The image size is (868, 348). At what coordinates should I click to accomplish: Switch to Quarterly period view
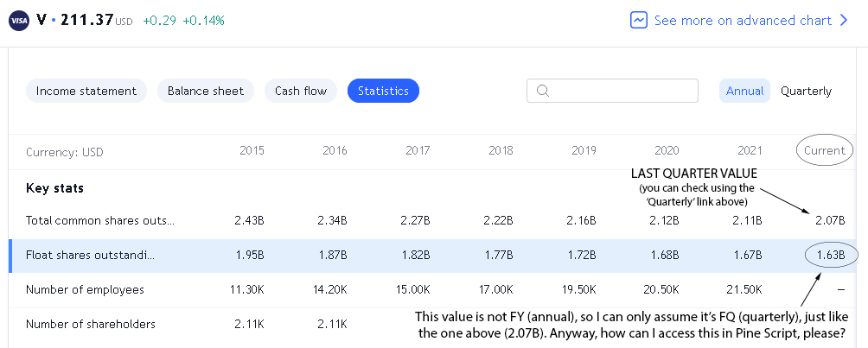pos(806,91)
